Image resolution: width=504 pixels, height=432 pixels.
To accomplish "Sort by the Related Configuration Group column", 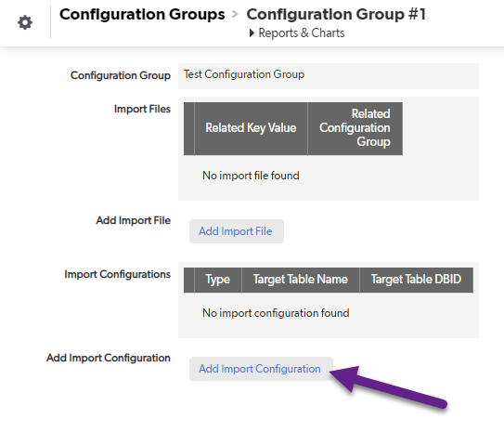I will click(355, 128).
